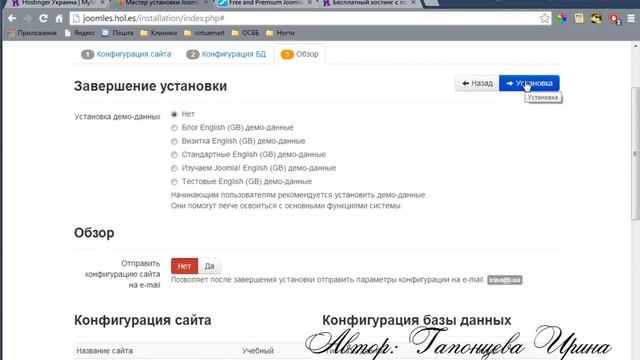The height and width of the screenshot is (360, 640).
Task: Click the extension icon left of red one
Action: coord(596,18)
